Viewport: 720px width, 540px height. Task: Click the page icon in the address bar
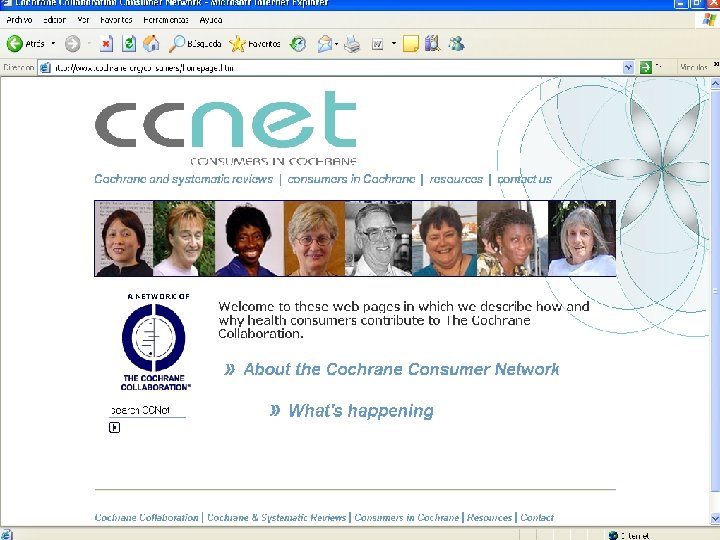(45, 68)
